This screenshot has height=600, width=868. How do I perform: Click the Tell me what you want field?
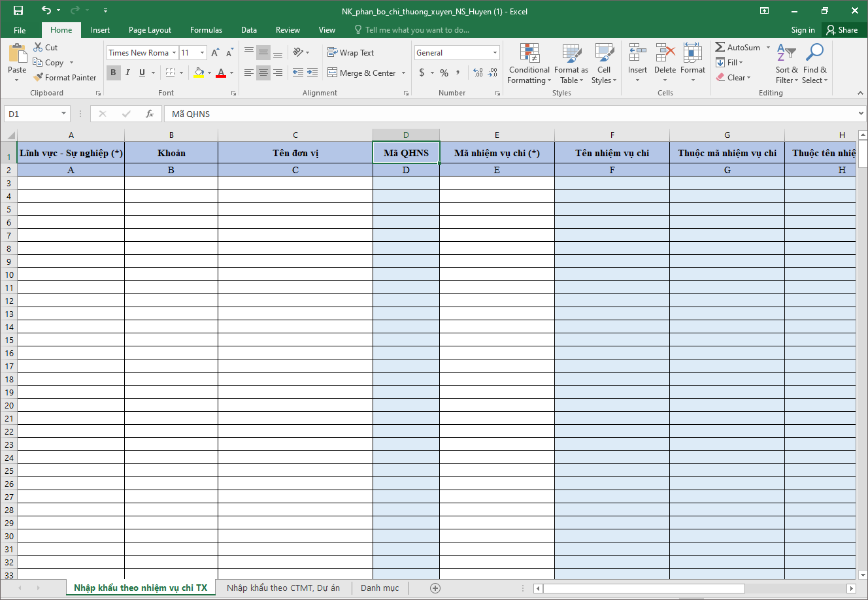pos(417,30)
